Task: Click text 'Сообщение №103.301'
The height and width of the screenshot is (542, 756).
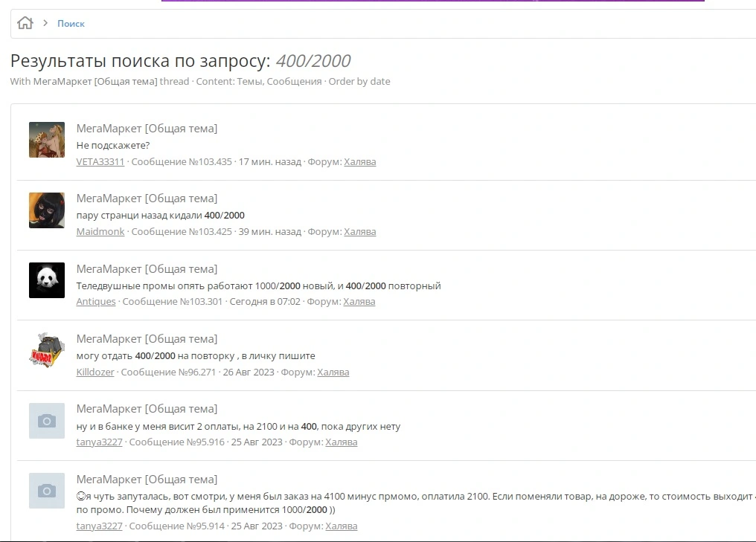Action: pyautogui.click(x=173, y=302)
